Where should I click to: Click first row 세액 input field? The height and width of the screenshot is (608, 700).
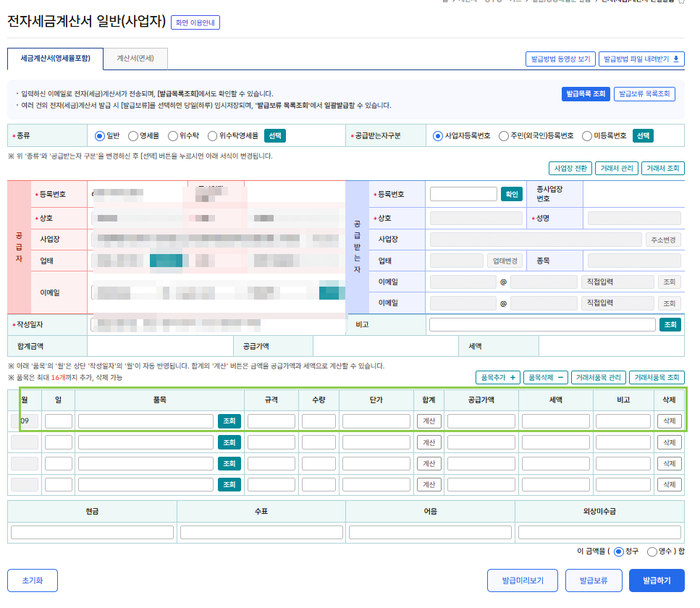(556, 421)
